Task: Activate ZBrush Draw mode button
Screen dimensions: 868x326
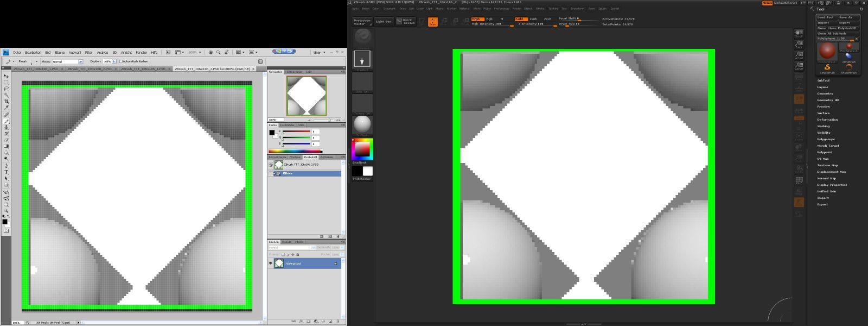Action: click(432, 22)
